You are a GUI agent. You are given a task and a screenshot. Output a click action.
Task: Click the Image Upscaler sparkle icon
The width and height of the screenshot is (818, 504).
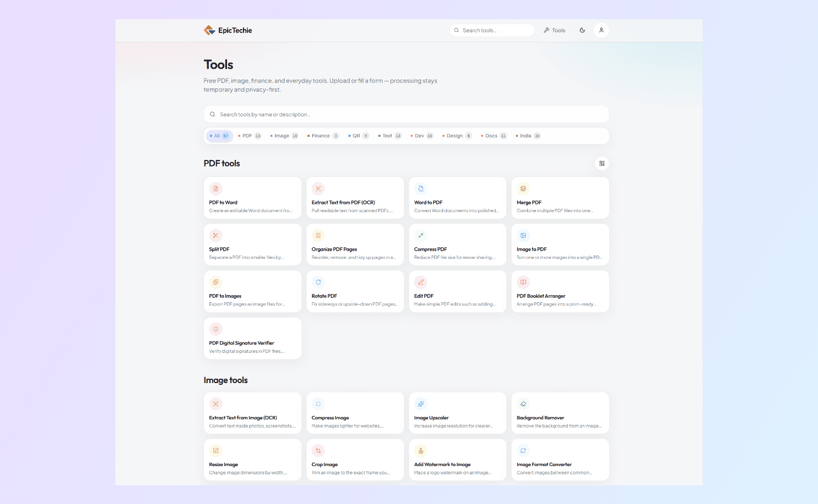coord(421,404)
